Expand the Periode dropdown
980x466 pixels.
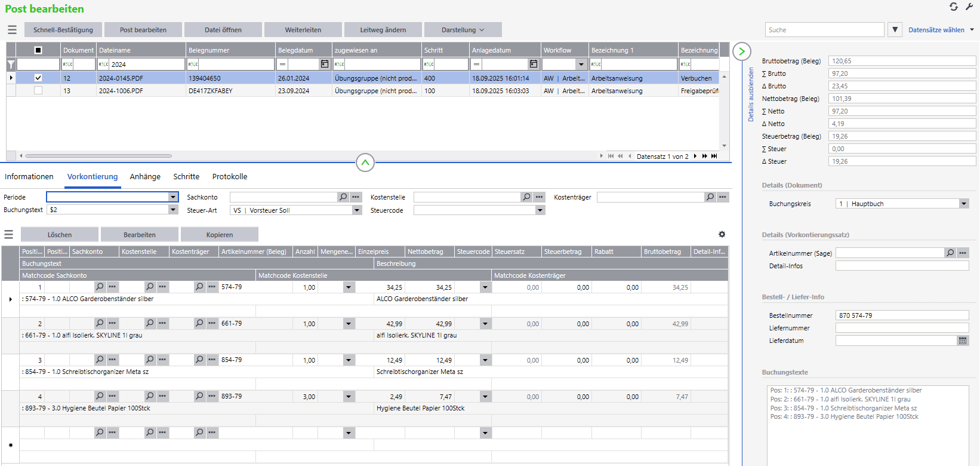173,197
